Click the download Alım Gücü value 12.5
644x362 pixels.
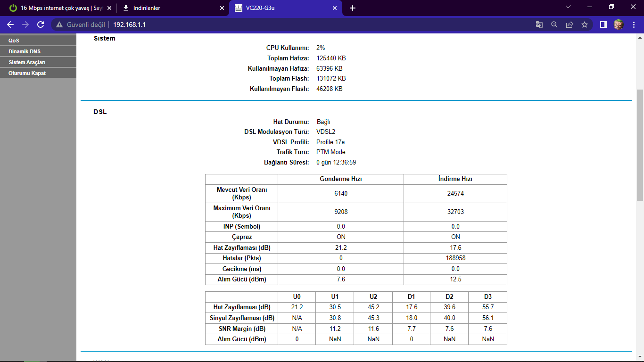tap(455, 280)
